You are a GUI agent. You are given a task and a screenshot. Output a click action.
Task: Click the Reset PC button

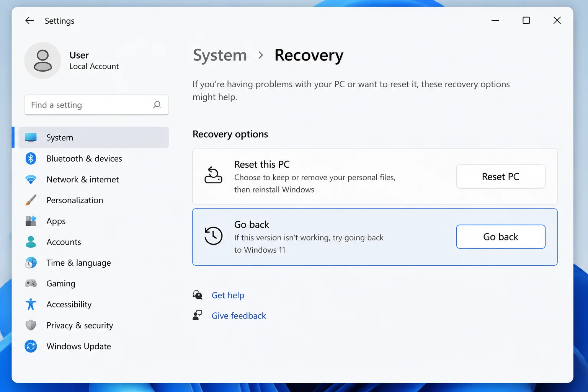click(x=501, y=176)
